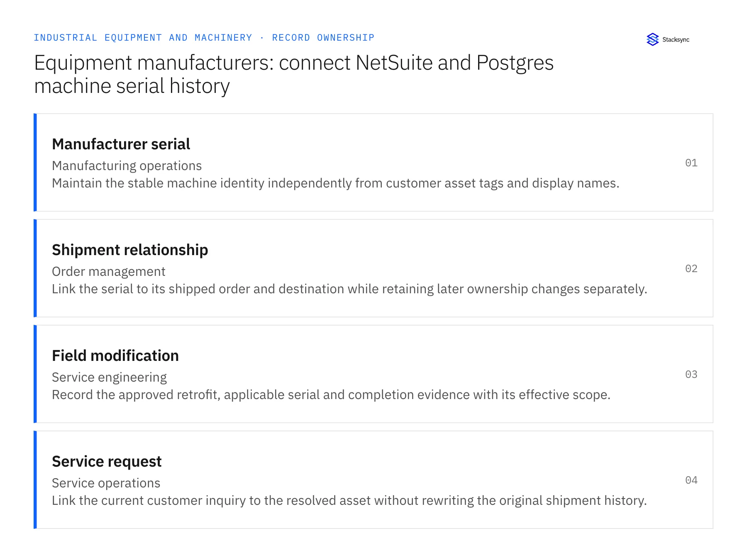The width and height of the screenshot is (747, 560).
Task: Select the 'Shipment relationship' heading
Action: [x=130, y=250]
